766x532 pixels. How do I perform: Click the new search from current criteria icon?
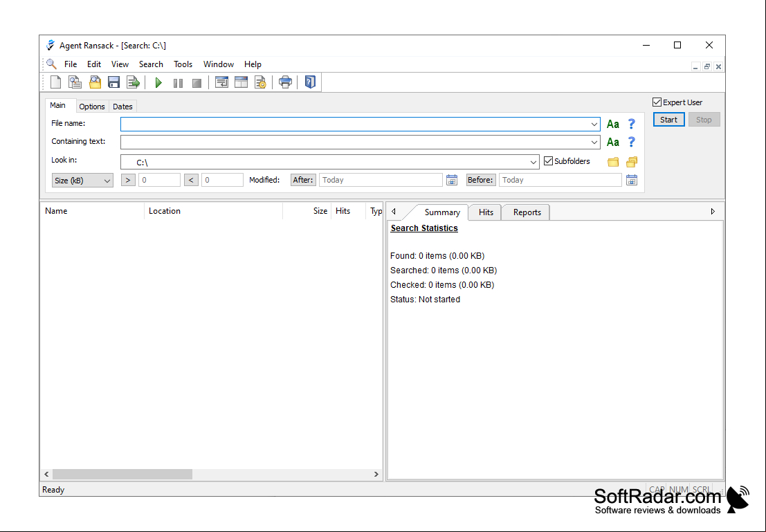tap(75, 82)
